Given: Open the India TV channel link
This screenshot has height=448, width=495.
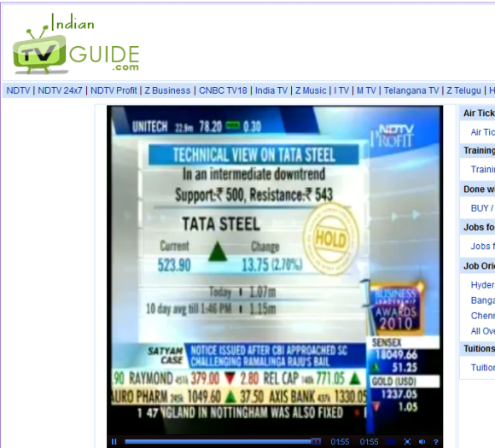Looking at the screenshot, I should pyautogui.click(x=271, y=90).
